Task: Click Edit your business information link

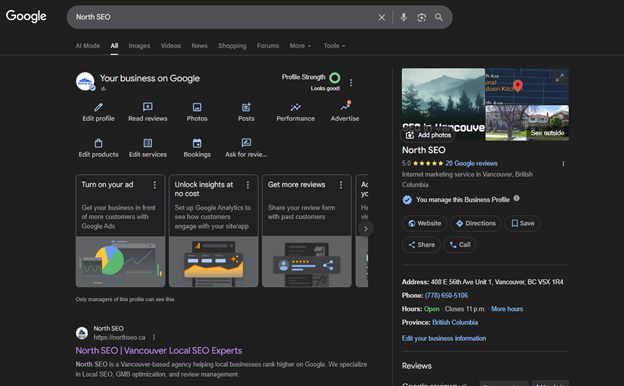Action: tap(444, 338)
